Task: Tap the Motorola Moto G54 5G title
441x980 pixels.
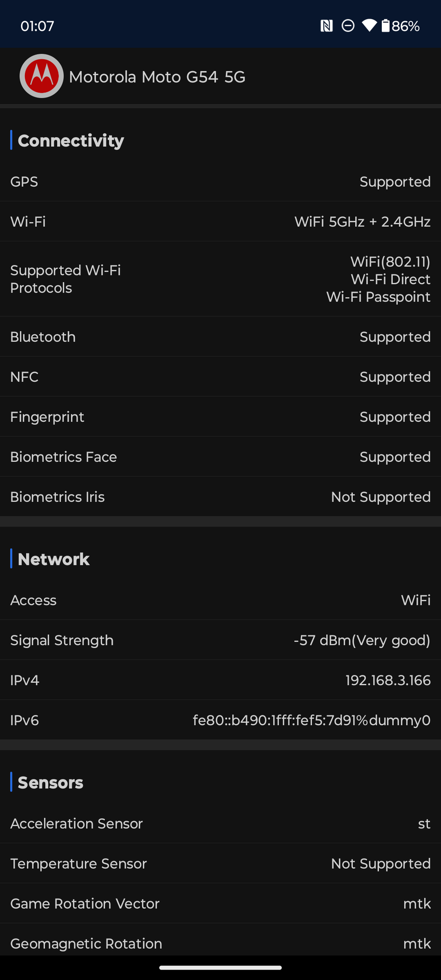Action: click(x=157, y=77)
